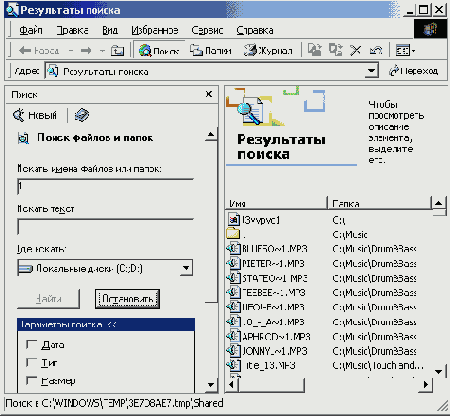This screenshot has height=416, width=450.
Task: Click the Undo toolbar icon
Action: (376, 51)
